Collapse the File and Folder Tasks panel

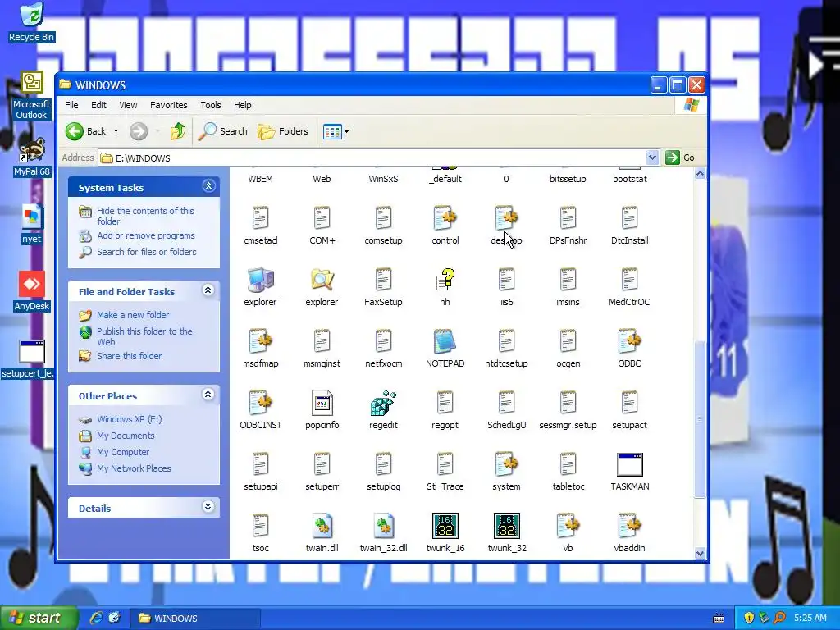208,291
